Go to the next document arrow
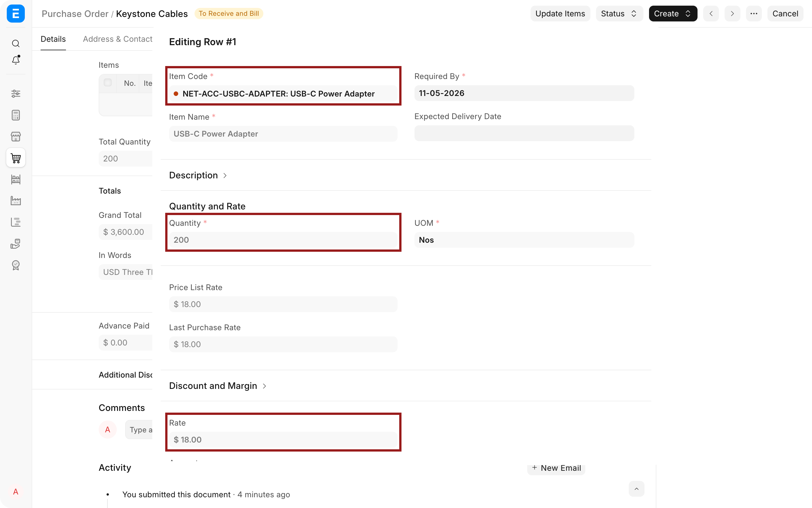Image resolution: width=812 pixels, height=508 pixels. (732, 14)
